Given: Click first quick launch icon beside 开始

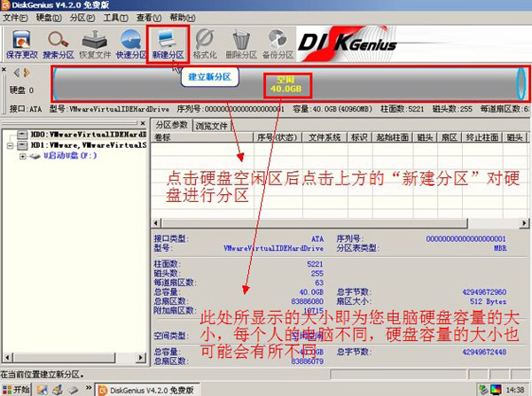Looking at the screenshot, I should tap(43, 390).
